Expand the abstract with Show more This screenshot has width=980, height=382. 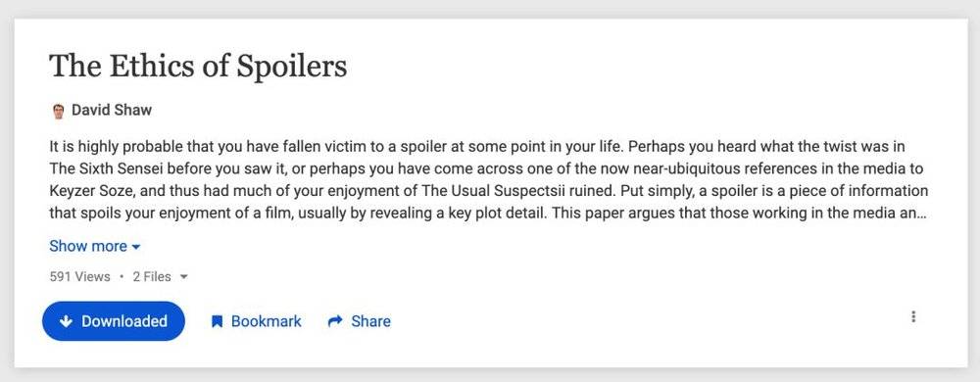point(88,247)
